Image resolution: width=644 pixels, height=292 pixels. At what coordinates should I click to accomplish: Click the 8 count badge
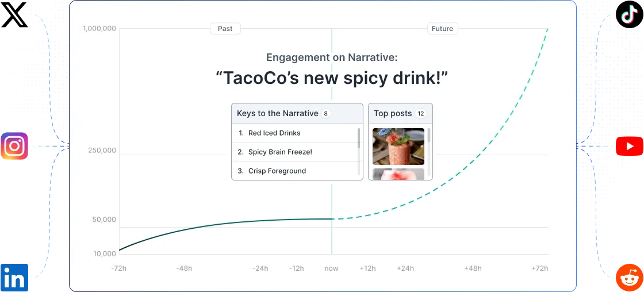[325, 113]
